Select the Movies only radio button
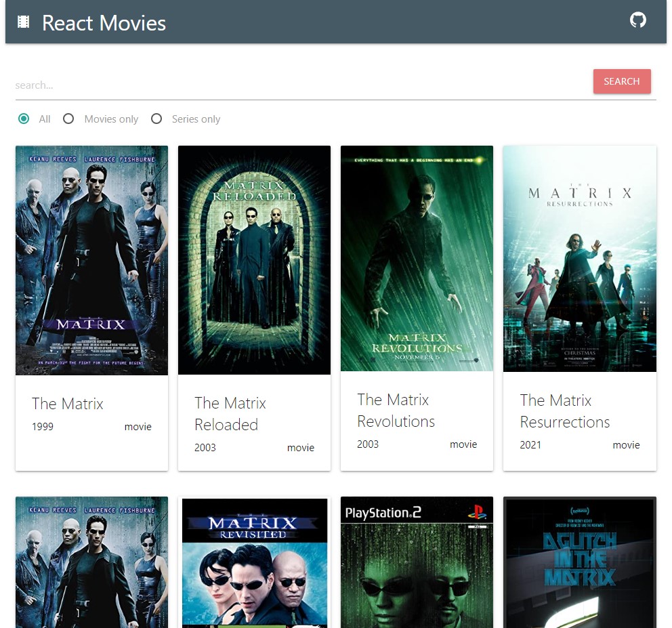 [68, 119]
